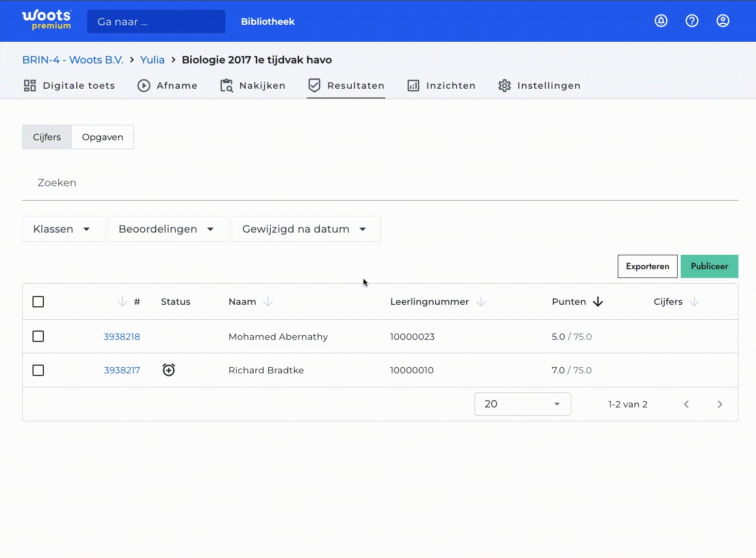The image size is (756, 558).
Task: Click title Biologie 2017 1e tijdvak havo
Action: (x=257, y=60)
